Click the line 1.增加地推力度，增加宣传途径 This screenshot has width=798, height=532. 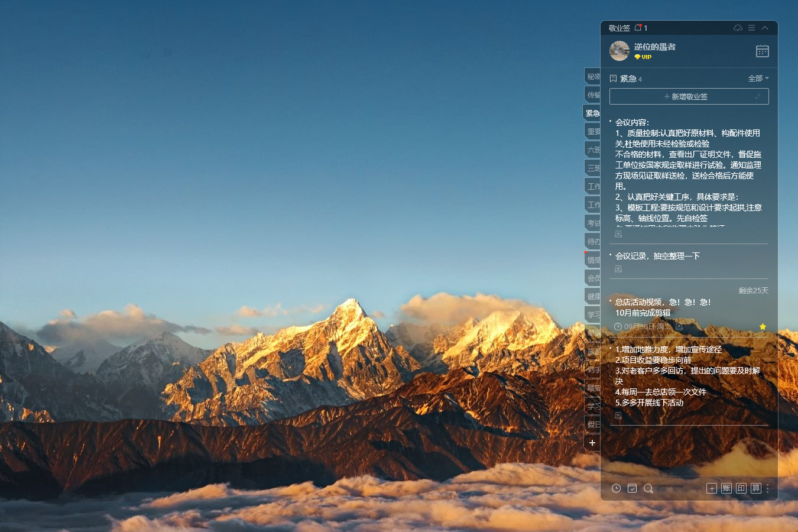click(x=669, y=349)
